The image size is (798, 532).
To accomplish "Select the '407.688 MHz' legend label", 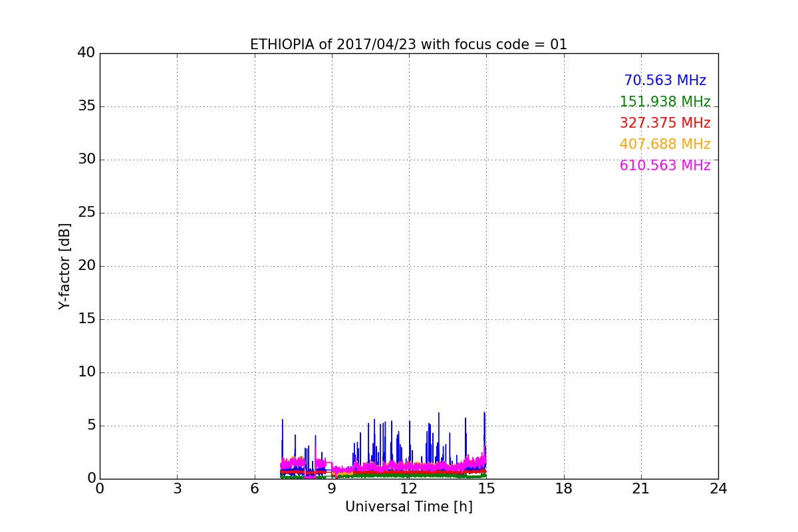I will 665,144.
